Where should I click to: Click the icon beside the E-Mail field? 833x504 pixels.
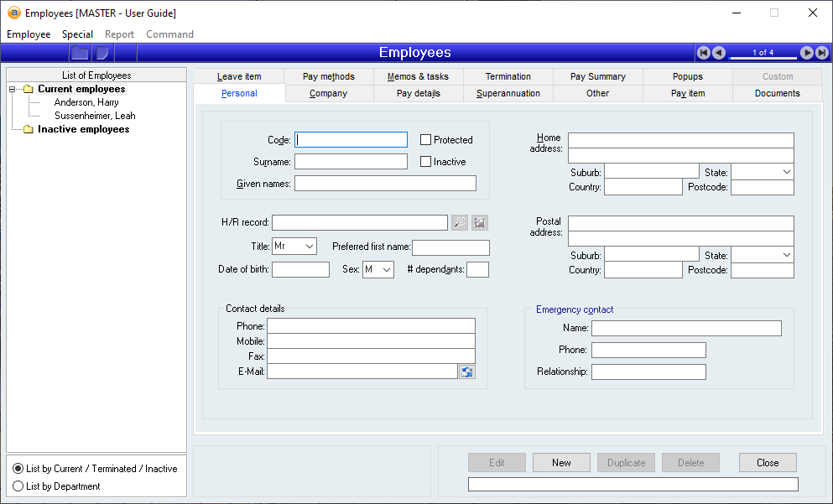click(x=466, y=372)
